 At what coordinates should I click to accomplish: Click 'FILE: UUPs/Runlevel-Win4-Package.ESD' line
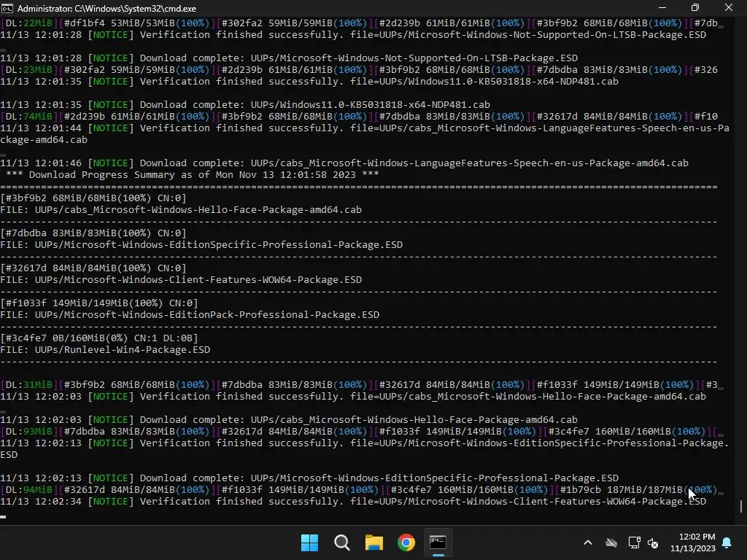click(x=105, y=350)
